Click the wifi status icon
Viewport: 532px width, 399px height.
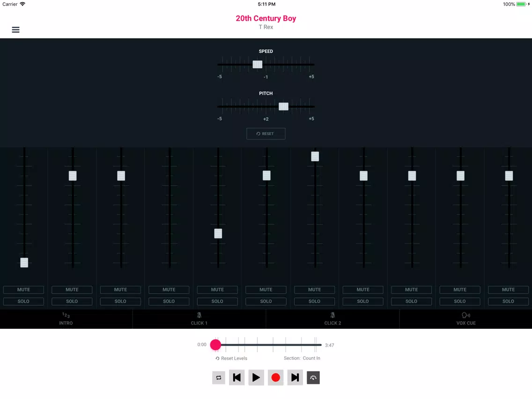click(22, 4)
